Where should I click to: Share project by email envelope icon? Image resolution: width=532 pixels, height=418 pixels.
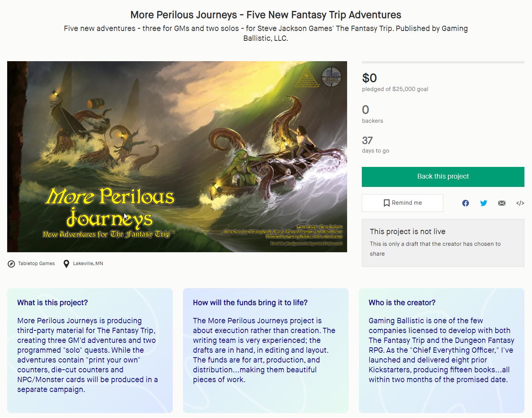pyautogui.click(x=501, y=203)
